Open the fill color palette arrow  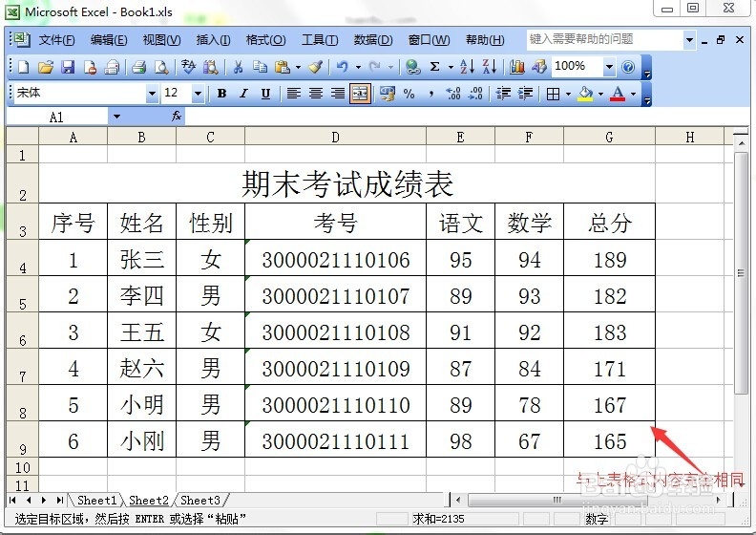[x=600, y=94]
